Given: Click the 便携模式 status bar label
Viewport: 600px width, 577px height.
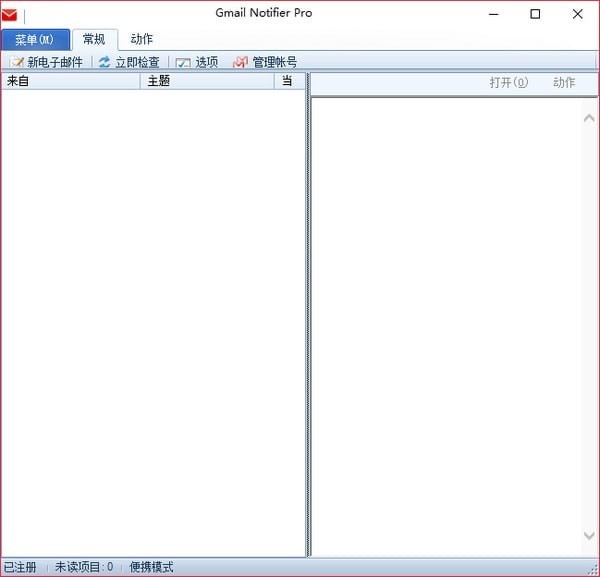Looking at the screenshot, I should (151, 568).
